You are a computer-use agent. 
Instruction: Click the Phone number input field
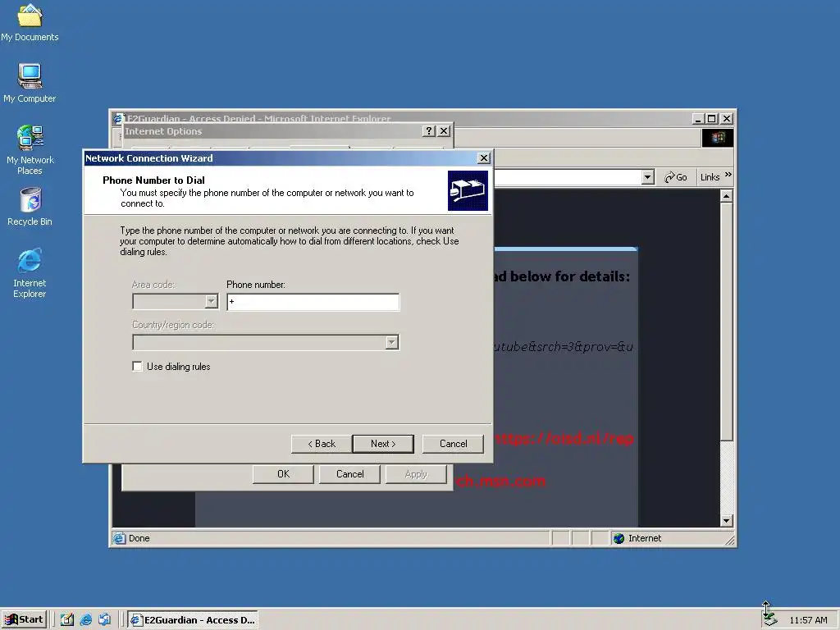313,302
